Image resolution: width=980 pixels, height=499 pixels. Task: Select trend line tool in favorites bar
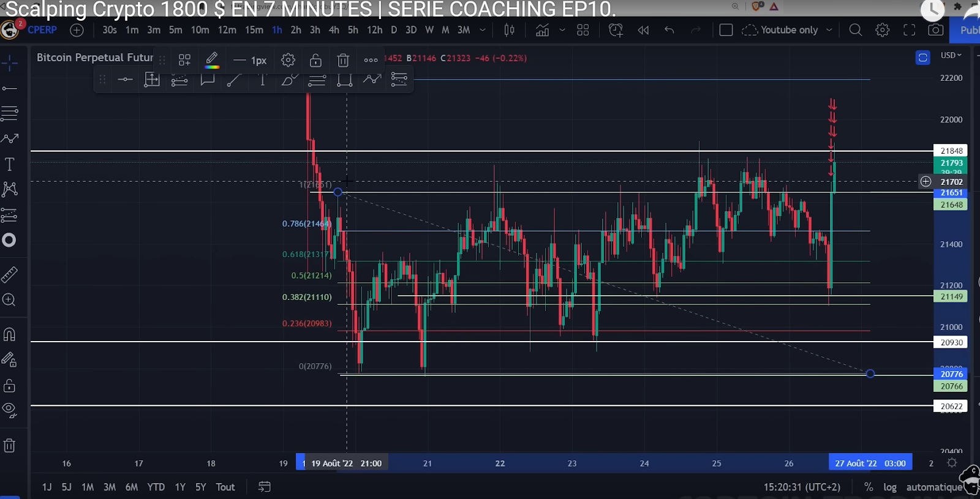point(234,80)
